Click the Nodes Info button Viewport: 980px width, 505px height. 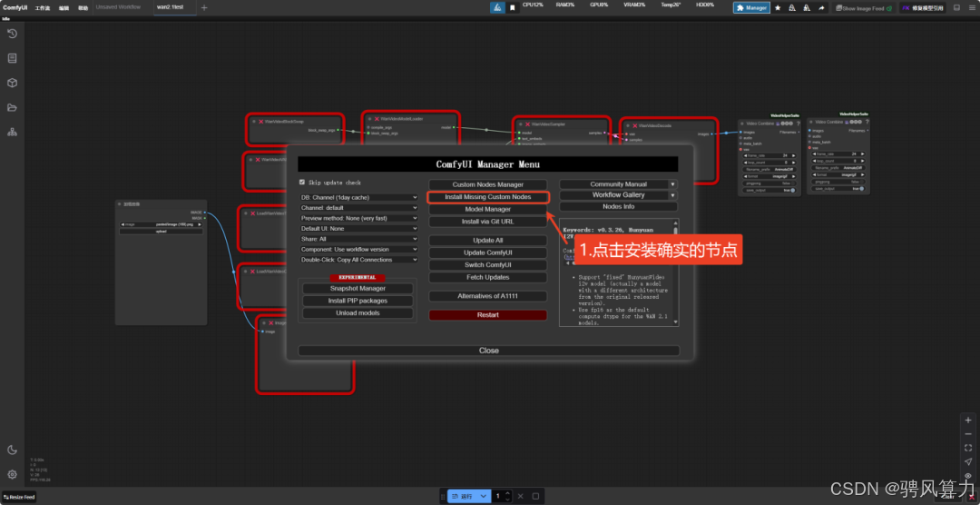tap(619, 206)
